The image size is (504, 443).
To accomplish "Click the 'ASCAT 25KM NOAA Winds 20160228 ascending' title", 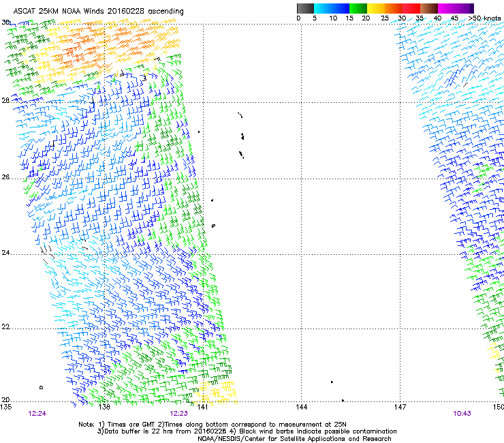I will (x=98, y=12).
